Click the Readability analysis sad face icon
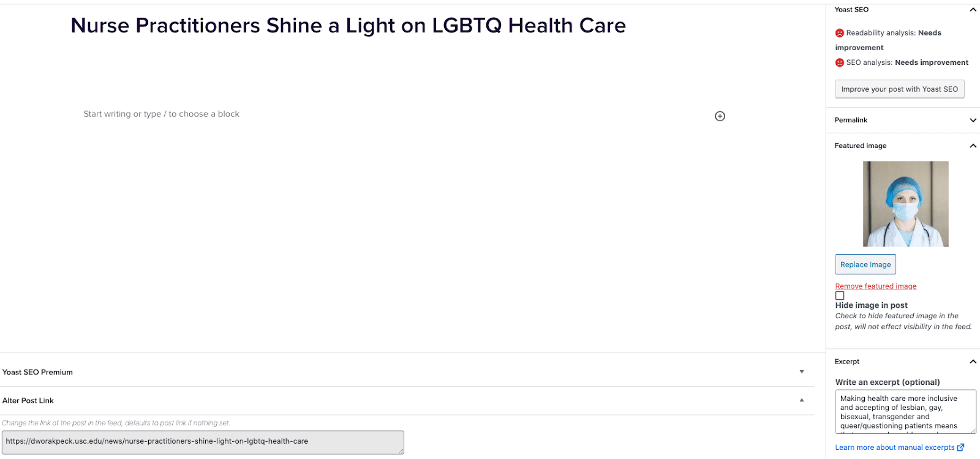This screenshot has width=980, height=459. pyautogui.click(x=839, y=33)
